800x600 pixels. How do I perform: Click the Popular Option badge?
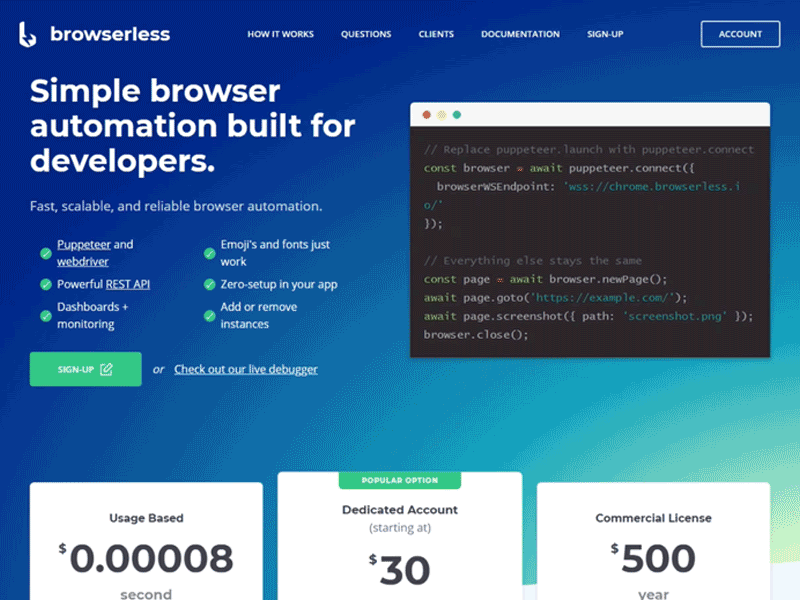pos(400,480)
